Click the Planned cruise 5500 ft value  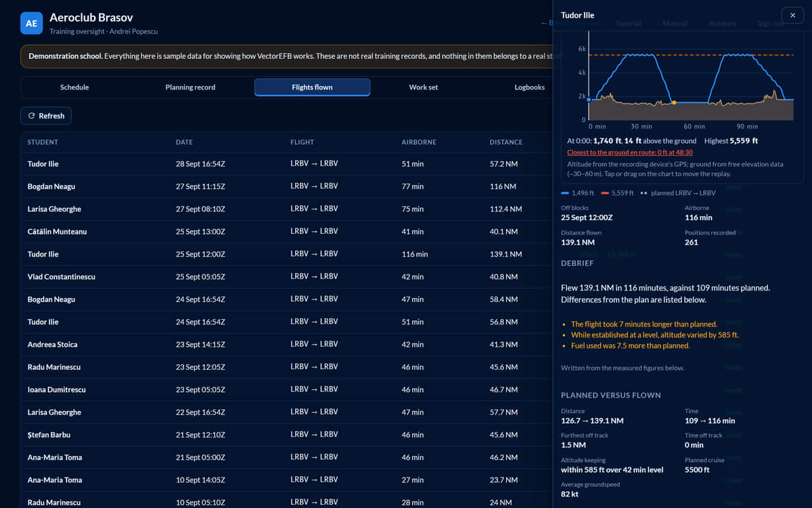click(697, 469)
